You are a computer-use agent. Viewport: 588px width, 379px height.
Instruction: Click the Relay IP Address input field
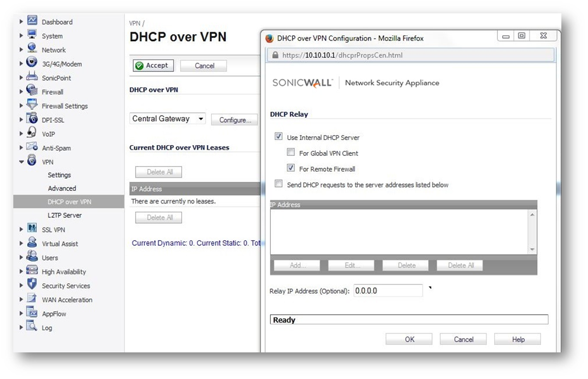tap(388, 291)
